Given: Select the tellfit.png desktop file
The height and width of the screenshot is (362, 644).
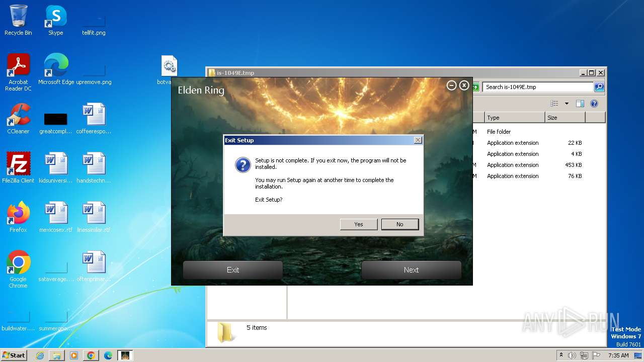Looking at the screenshot, I should [94, 25].
